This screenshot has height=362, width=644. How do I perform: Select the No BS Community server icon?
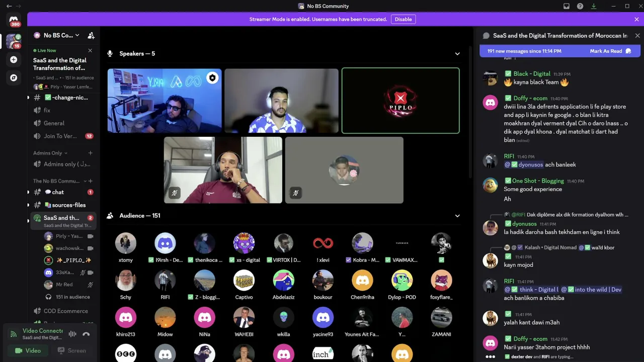tap(14, 41)
